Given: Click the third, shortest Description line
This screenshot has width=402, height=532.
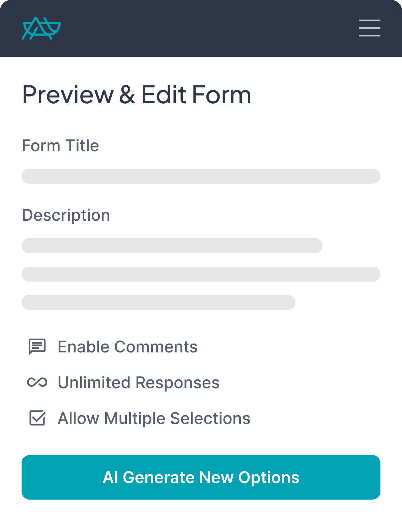Looking at the screenshot, I should tap(159, 302).
